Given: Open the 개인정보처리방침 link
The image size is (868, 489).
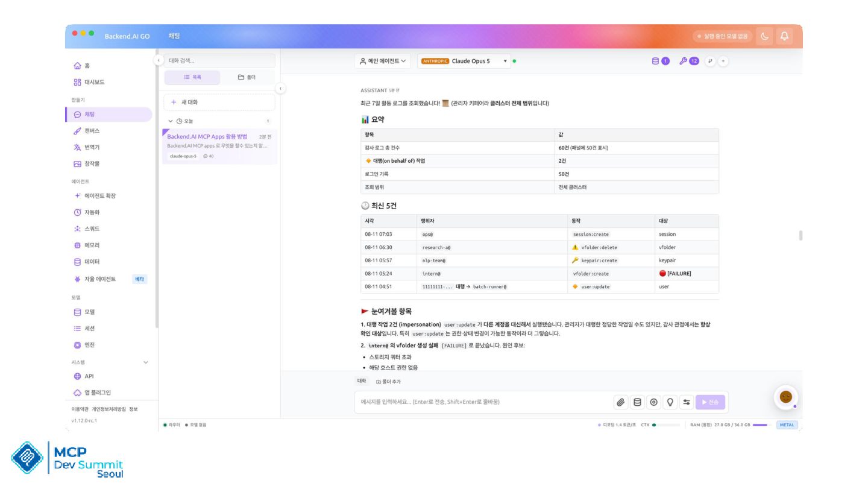Looking at the screenshot, I should click(108, 409).
